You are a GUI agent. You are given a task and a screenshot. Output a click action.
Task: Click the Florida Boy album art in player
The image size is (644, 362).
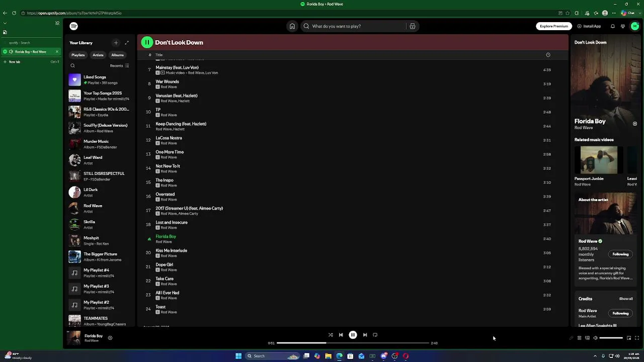[x=74, y=338]
